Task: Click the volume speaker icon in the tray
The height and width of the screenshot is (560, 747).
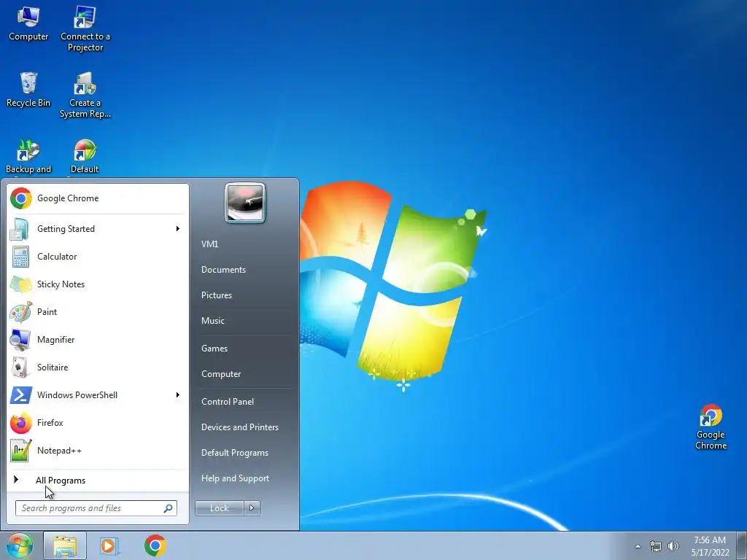Action: (x=673, y=546)
